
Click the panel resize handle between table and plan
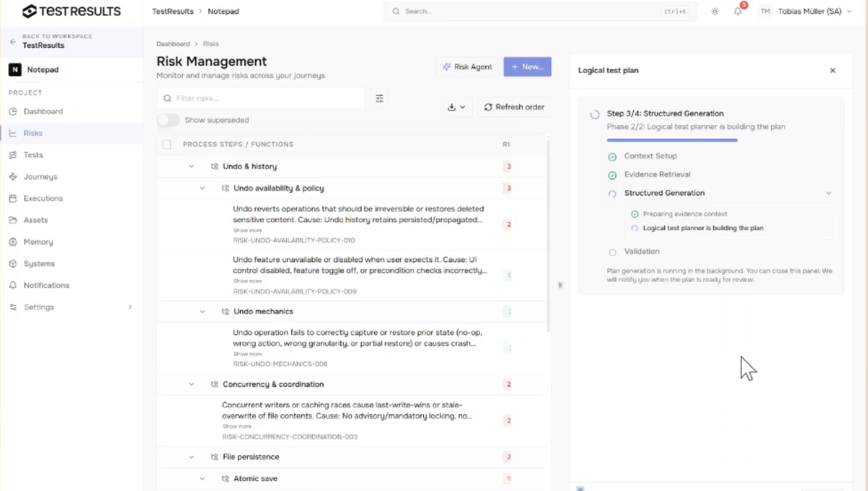tap(560, 285)
